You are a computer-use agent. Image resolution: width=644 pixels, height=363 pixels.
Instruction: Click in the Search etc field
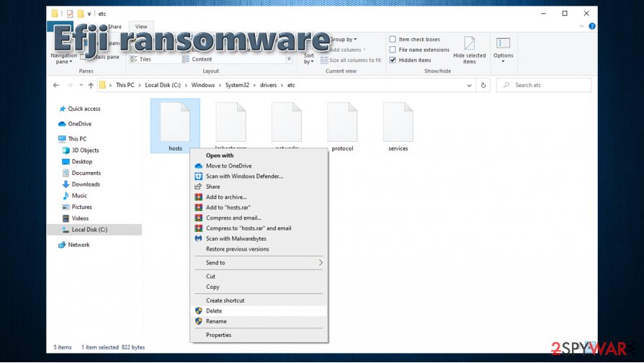544,85
